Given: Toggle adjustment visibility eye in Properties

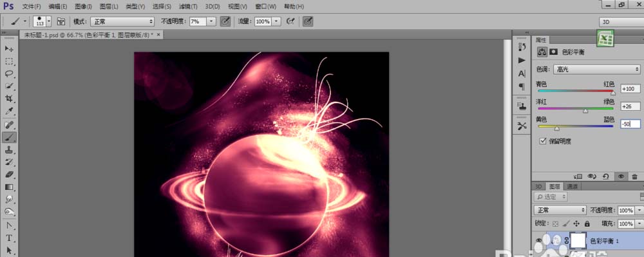Looking at the screenshot, I should click(621, 176).
